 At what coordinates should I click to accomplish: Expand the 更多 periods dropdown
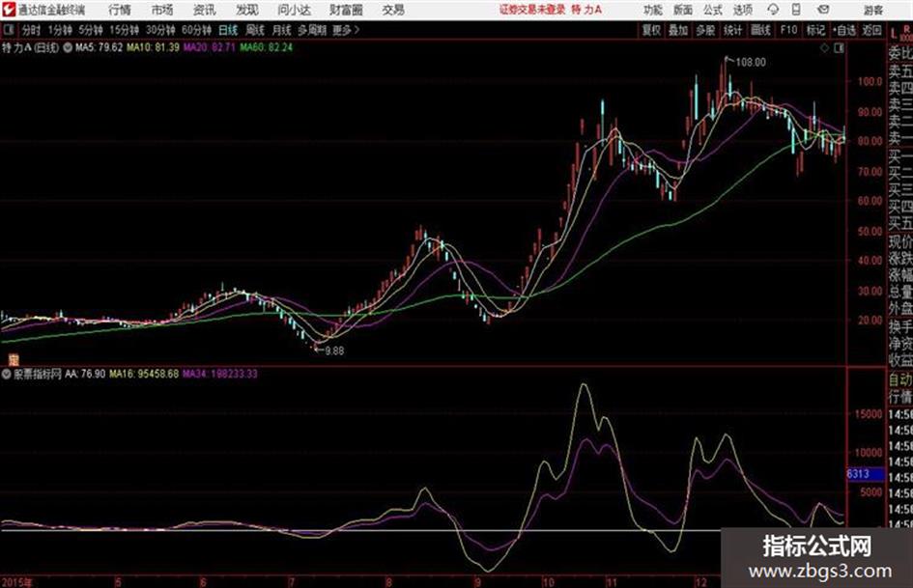pyautogui.click(x=346, y=30)
